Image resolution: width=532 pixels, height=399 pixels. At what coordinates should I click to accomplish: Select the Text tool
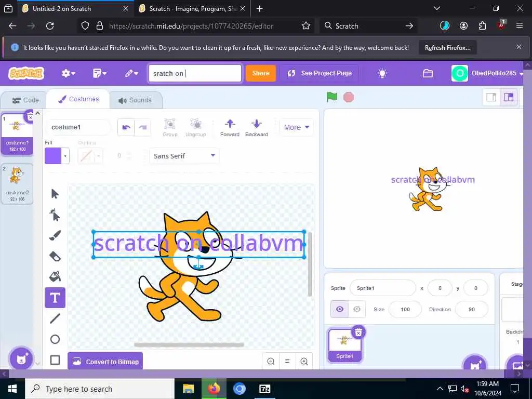[x=55, y=298]
